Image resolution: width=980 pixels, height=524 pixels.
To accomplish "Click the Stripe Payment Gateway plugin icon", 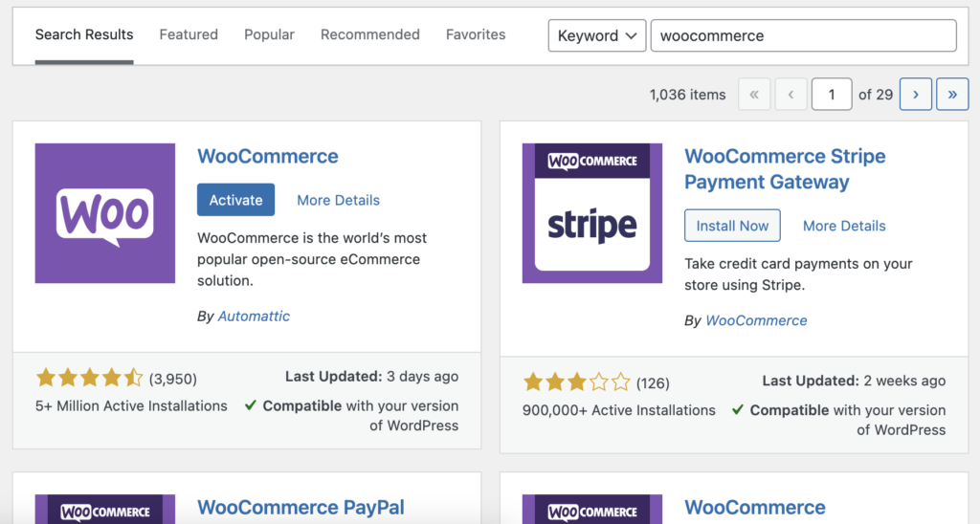I will [x=592, y=213].
